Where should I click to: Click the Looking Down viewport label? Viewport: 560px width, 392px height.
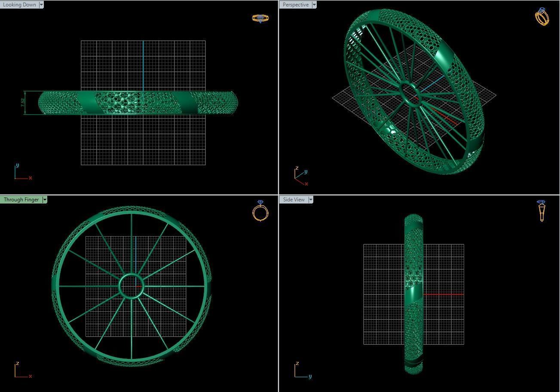[x=19, y=5]
